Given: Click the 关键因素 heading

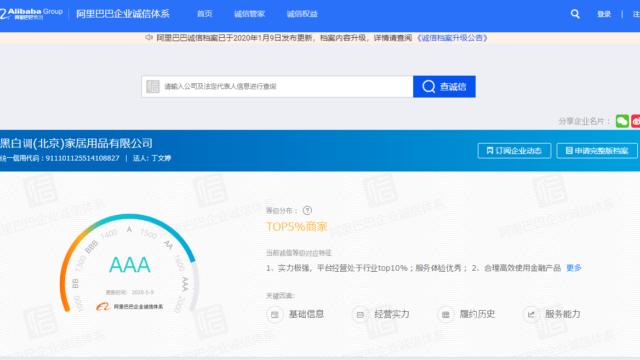Looking at the screenshot, I should [x=280, y=296].
